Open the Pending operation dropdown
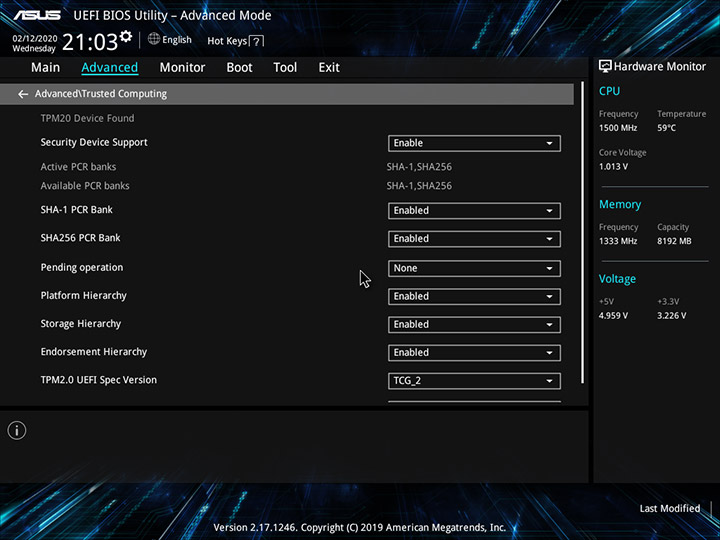Screen dimensions: 720x540 pyautogui.click(x=474, y=268)
